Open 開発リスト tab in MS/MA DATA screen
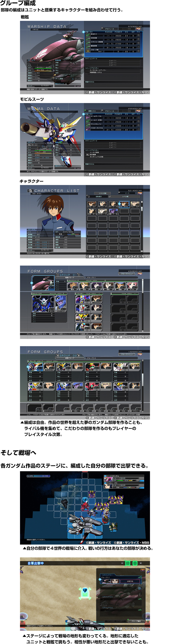The image size is (170, 644). coord(92,111)
